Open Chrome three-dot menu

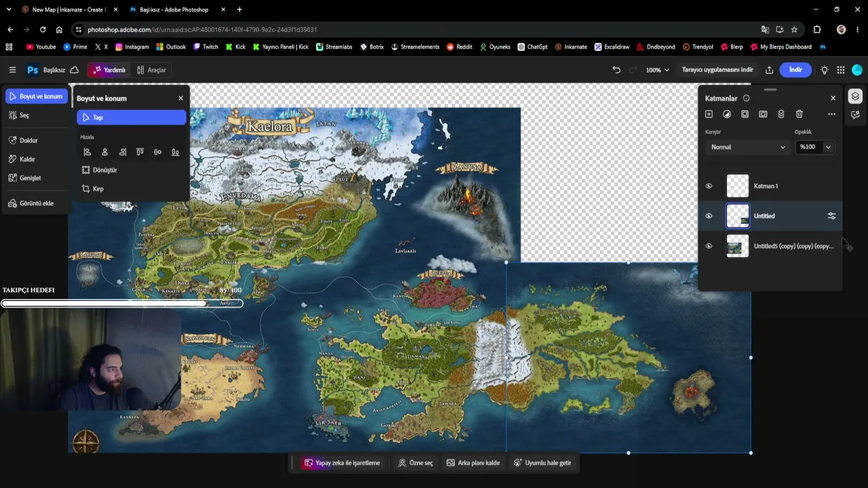tap(858, 30)
